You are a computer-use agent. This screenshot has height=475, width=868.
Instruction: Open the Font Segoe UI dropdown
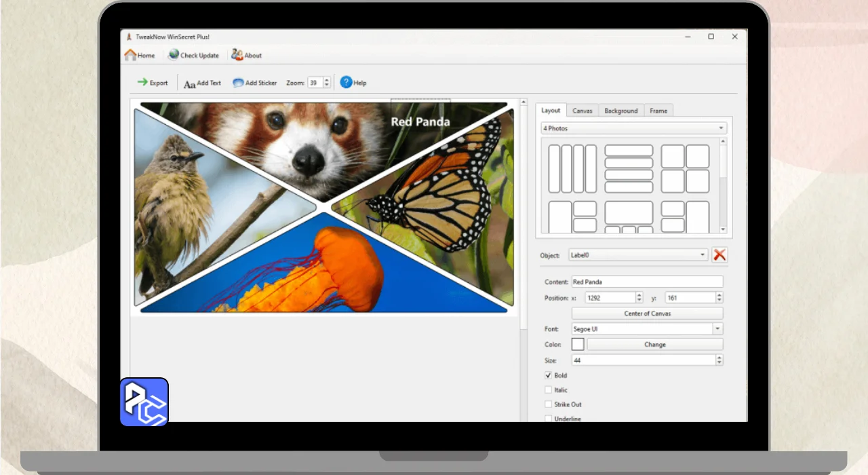[x=647, y=329]
